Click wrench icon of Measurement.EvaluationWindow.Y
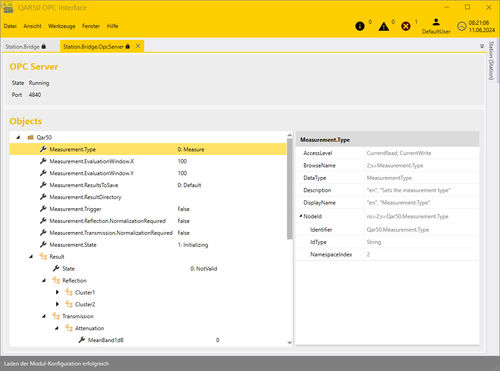This screenshot has width=500, height=371. (43, 173)
